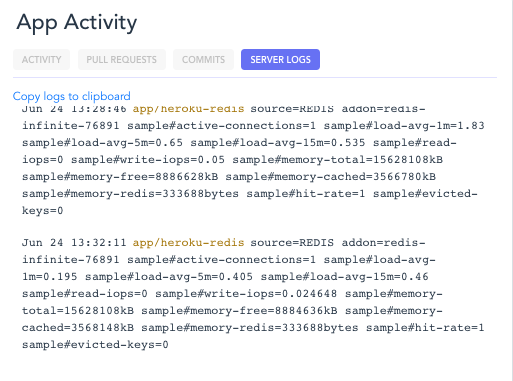Click app/heroku-redis in the 13:28:46 log entry

pos(188,109)
